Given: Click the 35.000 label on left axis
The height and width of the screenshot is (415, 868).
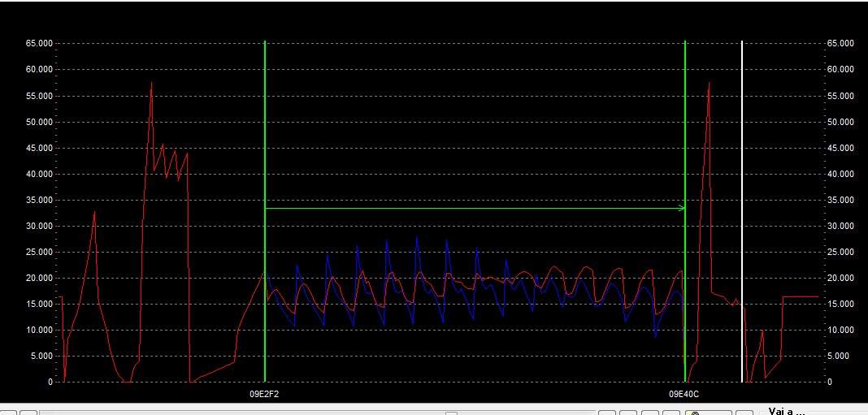Looking at the screenshot, I should pyautogui.click(x=39, y=201).
